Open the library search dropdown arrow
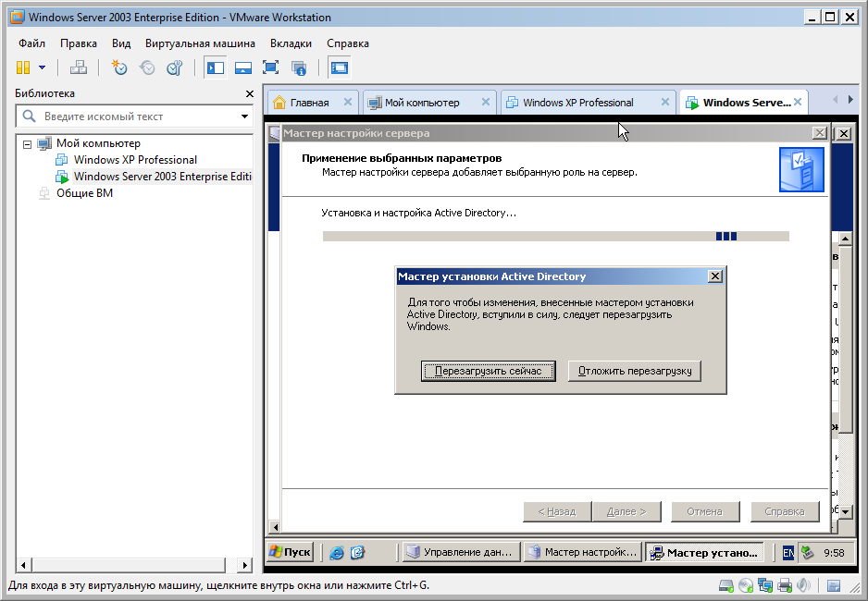 point(244,117)
